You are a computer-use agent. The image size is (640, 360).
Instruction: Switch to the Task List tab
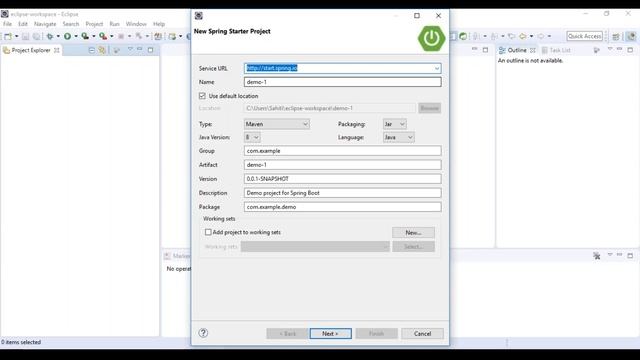pyautogui.click(x=556, y=50)
